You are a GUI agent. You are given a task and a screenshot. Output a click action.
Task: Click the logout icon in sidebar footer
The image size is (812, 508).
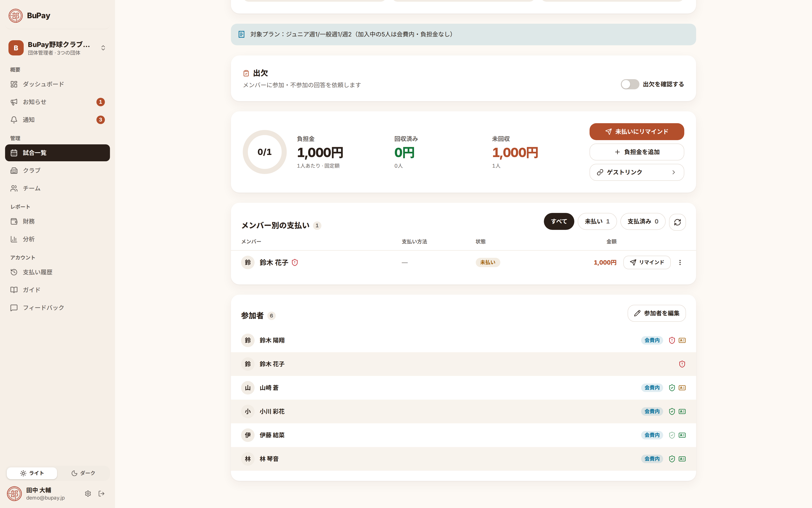102,494
